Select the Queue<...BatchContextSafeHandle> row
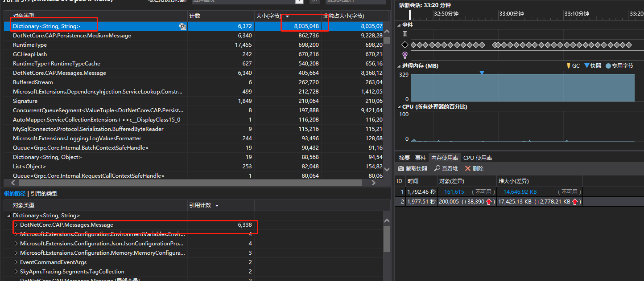The height and width of the screenshot is (281, 644). [x=194, y=148]
